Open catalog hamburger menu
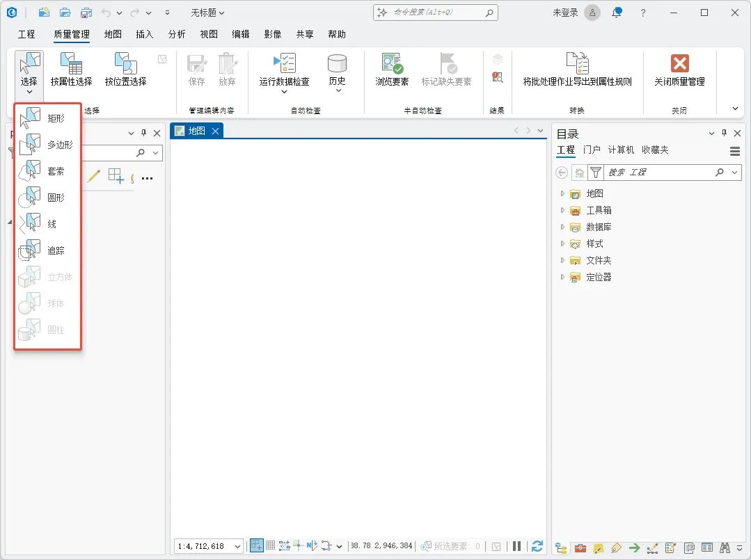 (x=735, y=151)
